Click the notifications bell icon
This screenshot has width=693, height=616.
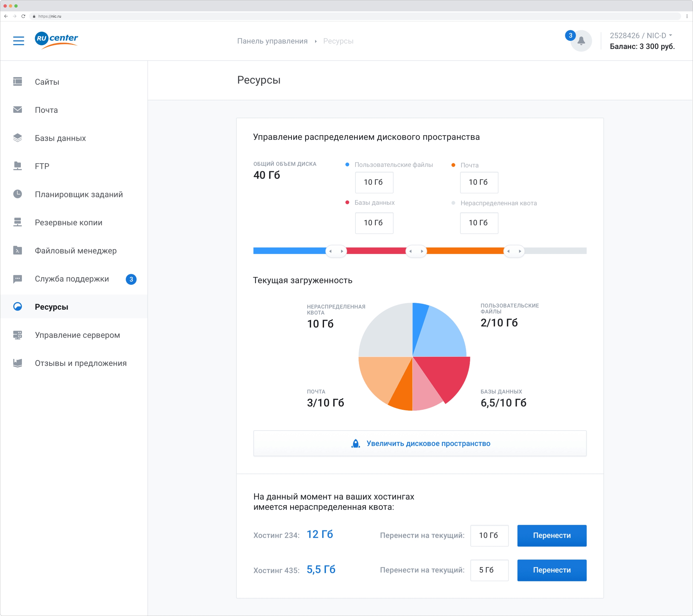[581, 41]
